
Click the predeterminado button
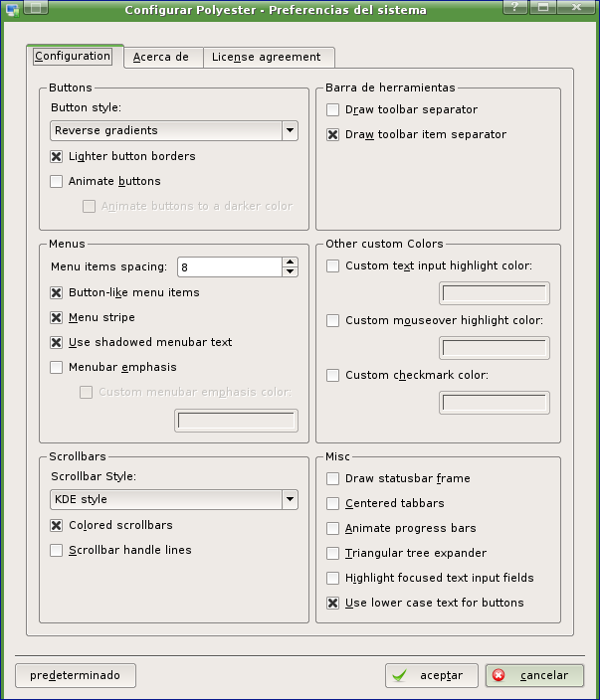point(76,675)
